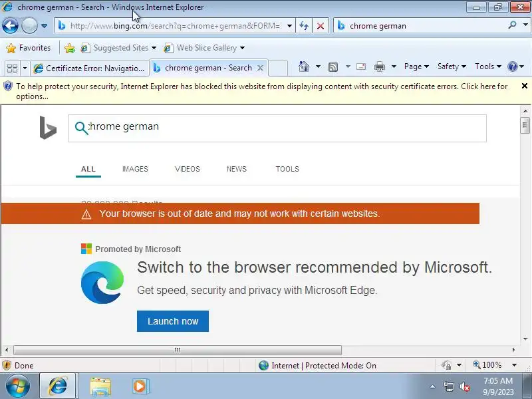Click the status bar Done shield icon
Screen dimensions: 532x399
pos(7,365)
